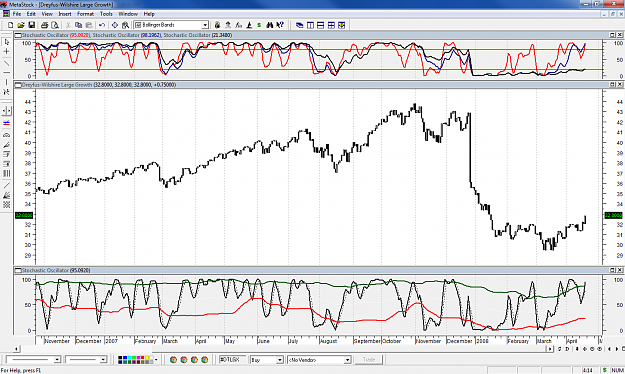Screen dimensions: 625x374
Task: Open the Insert menu
Action: 65,14
